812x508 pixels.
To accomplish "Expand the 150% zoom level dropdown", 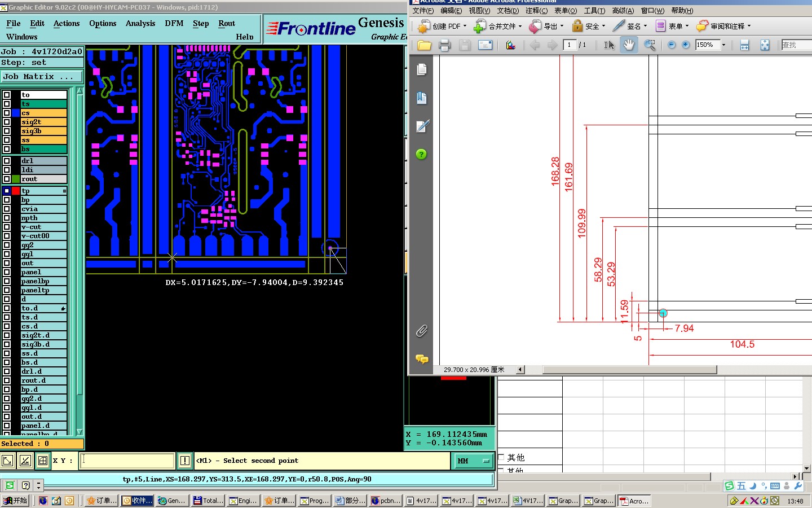I will click(x=723, y=45).
